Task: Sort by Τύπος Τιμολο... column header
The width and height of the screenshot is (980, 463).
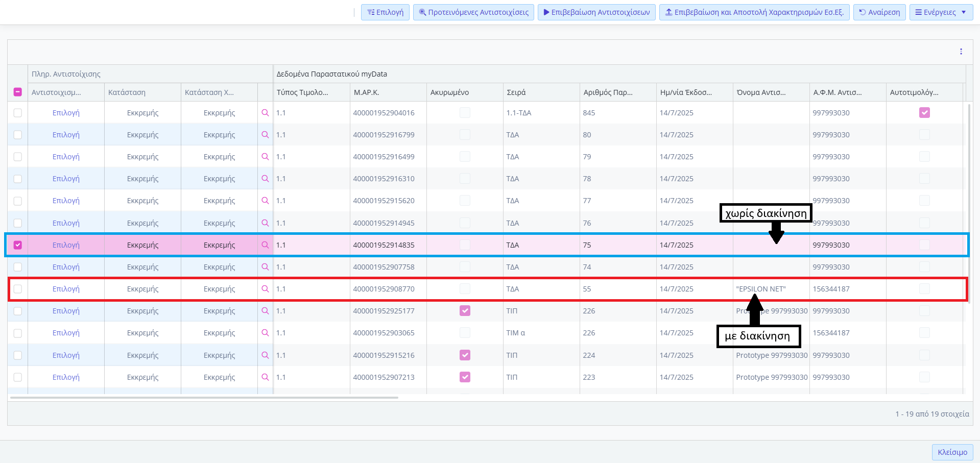Action: pyautogui.click(x=312, y=92)
